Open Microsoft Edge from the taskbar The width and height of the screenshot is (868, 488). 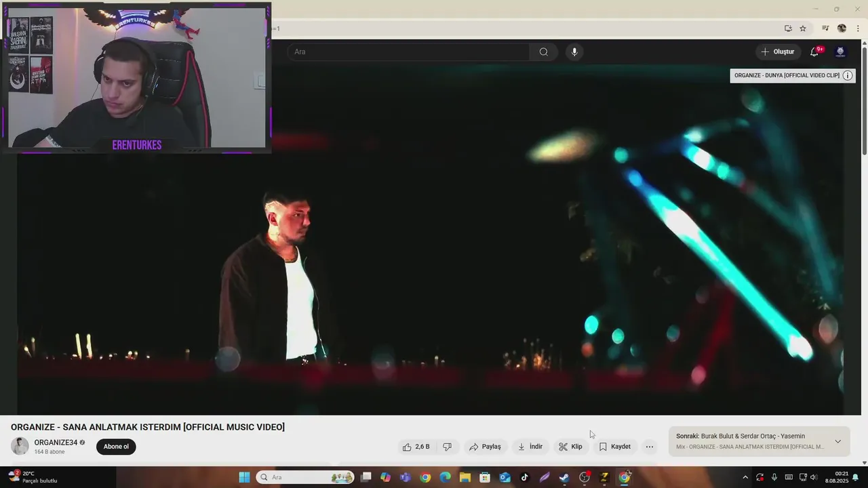tap(445, 477)
